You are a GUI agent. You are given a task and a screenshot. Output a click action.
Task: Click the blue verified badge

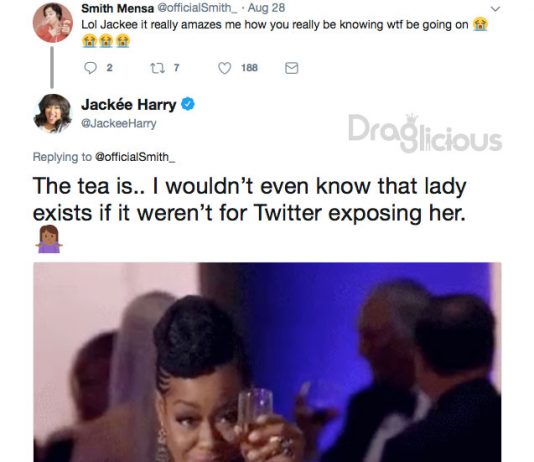188,104
